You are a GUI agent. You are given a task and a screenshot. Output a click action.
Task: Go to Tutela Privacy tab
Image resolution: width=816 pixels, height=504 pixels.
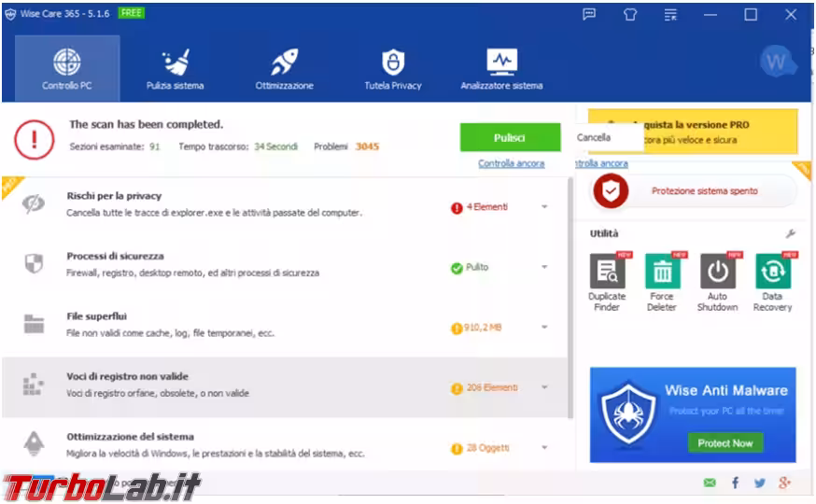(x=393, y=68)
